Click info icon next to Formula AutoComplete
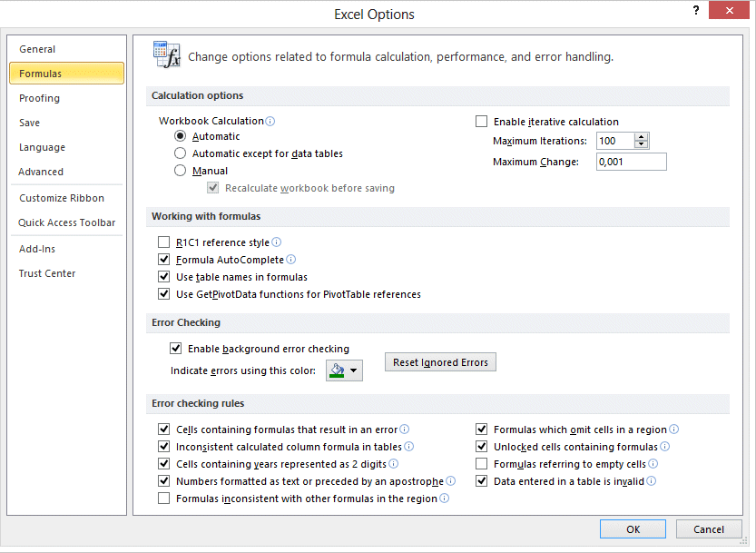Screen dimensions: 756x553 point(290,260)
